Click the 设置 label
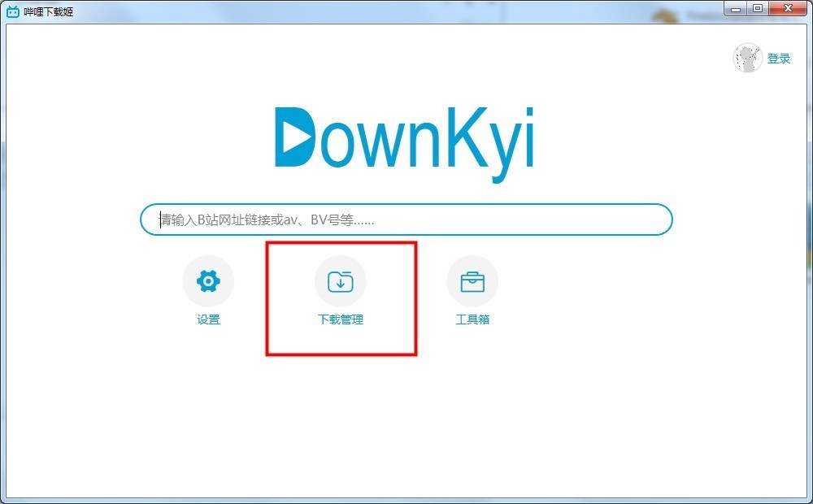Image resolution: width=813 pixels, height=504 pixels. tap(208, 319)
